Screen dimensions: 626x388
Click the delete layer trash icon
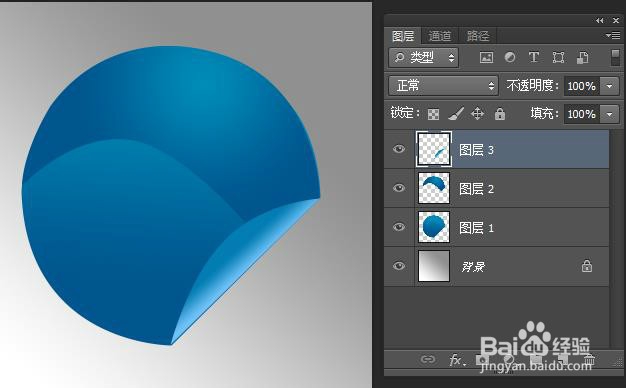589,360
